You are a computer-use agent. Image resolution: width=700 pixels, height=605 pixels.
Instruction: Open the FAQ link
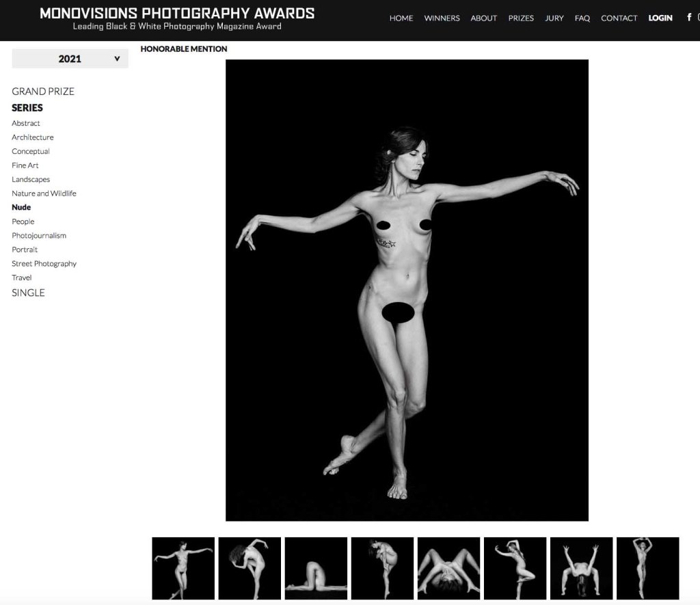(582, 18)
